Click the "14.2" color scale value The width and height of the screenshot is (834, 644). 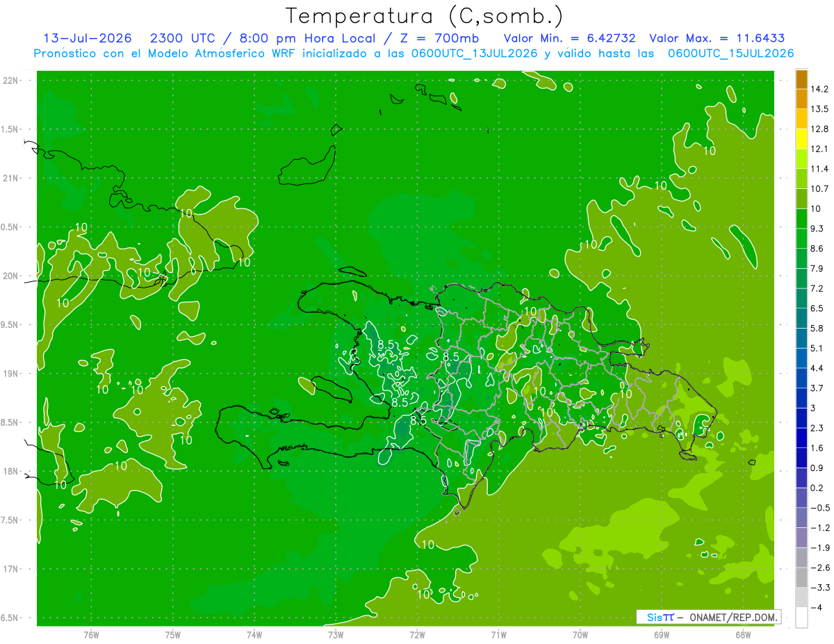pos(819,89)
